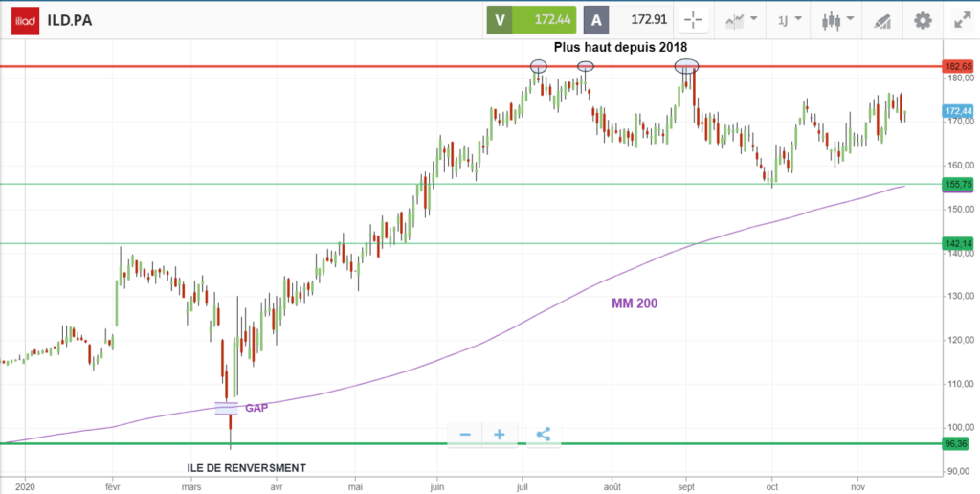Click the green 142,14 level label

click(957, 244)
